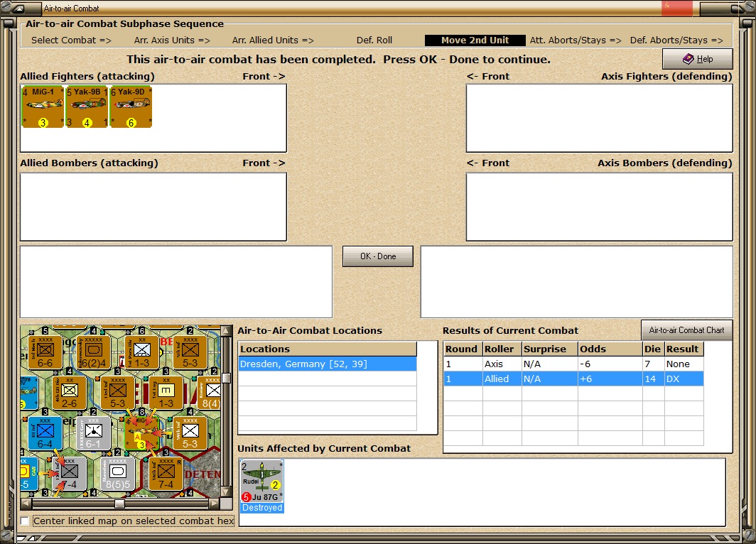Click the map's vertical scrollbar thumb
The width and height of the screenshot is (756, 544).
pos(225,378)
